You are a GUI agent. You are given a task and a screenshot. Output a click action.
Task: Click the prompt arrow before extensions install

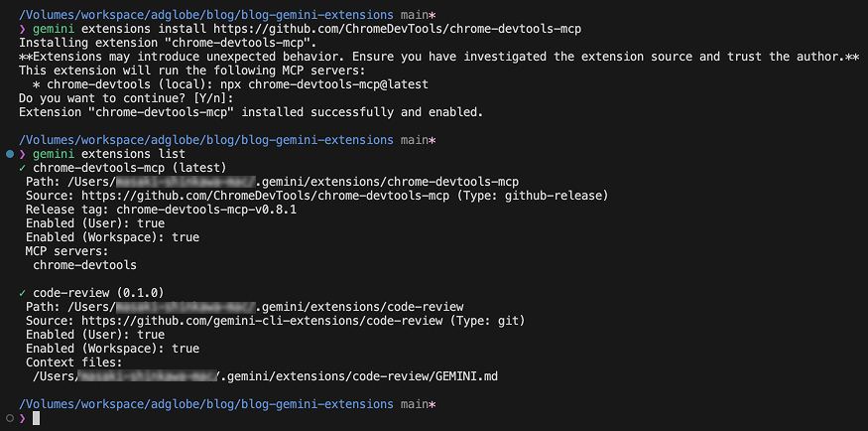click(x=22, y=29)
